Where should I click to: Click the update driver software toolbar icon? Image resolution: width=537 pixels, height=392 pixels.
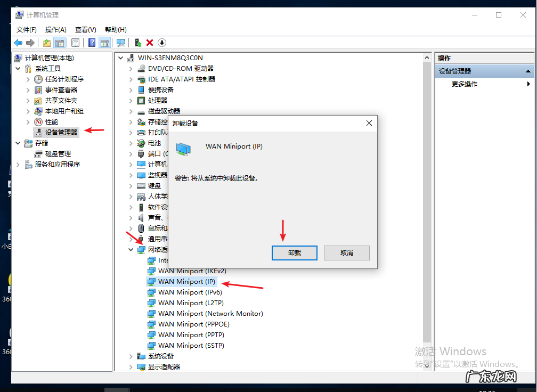[138, 43]
